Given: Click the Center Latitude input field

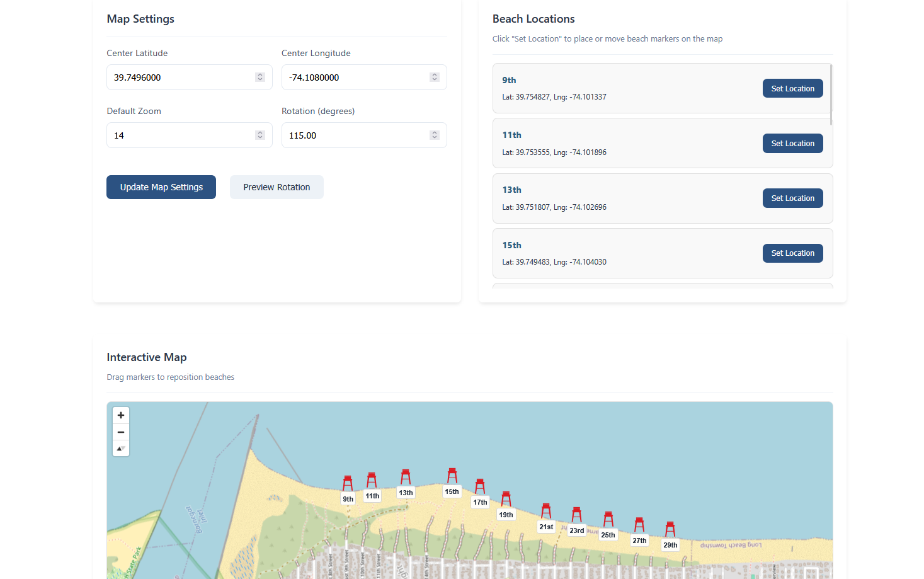Looking at the screenshot, I should tap(183, 77).
